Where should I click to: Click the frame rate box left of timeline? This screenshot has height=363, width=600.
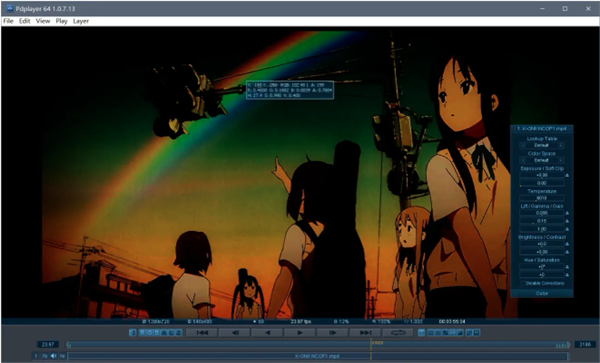pos(48,344)
